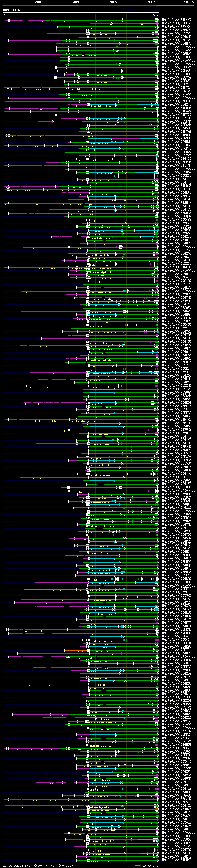Open hit UniRef100_Q54GU5
The height and width of the screenshot is (868, 197).
[177, 37]
